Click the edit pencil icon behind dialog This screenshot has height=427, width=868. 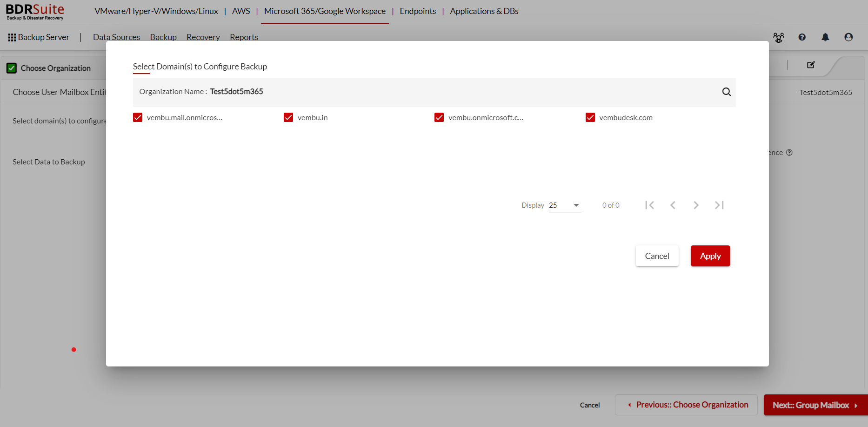point(811,65)
